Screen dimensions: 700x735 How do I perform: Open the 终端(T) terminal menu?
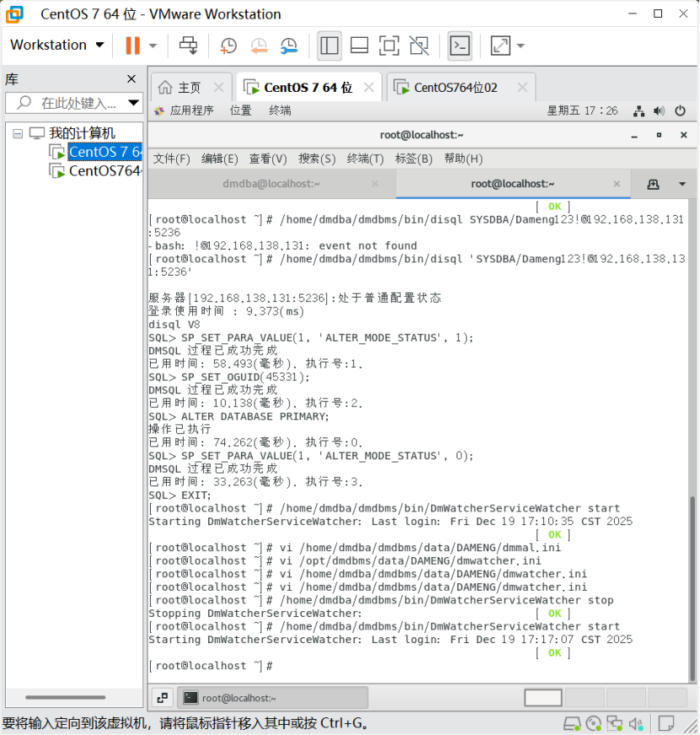[x=365, y=159]
